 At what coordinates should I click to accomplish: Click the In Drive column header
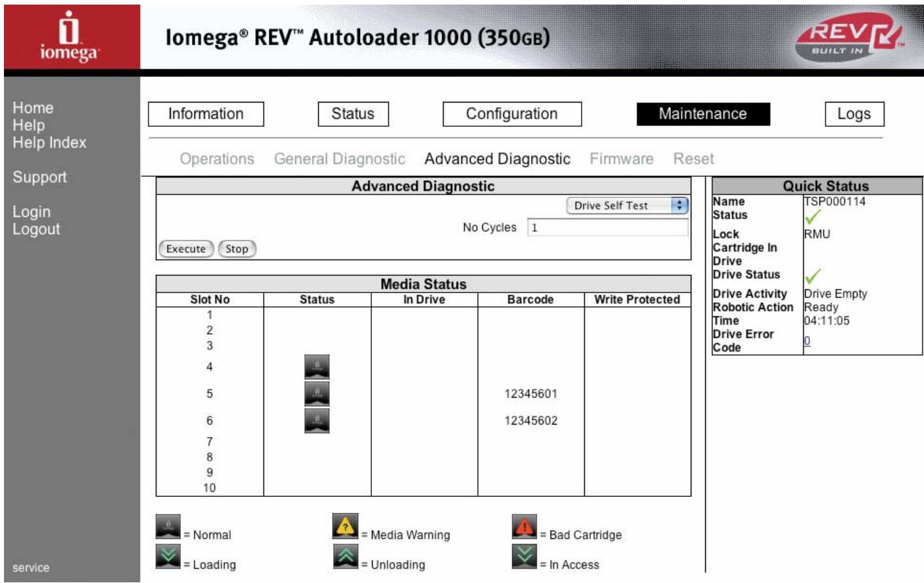pos(424,300)
